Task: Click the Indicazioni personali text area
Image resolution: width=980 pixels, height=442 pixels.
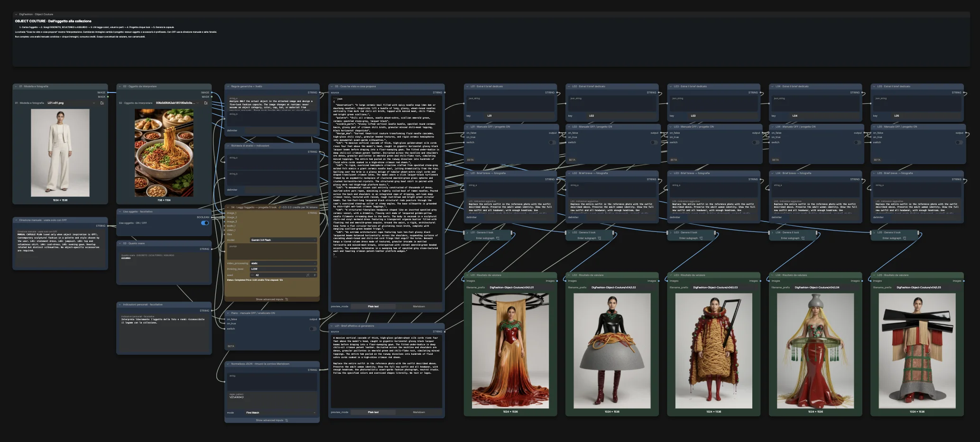Action: [x=164, y=333]
